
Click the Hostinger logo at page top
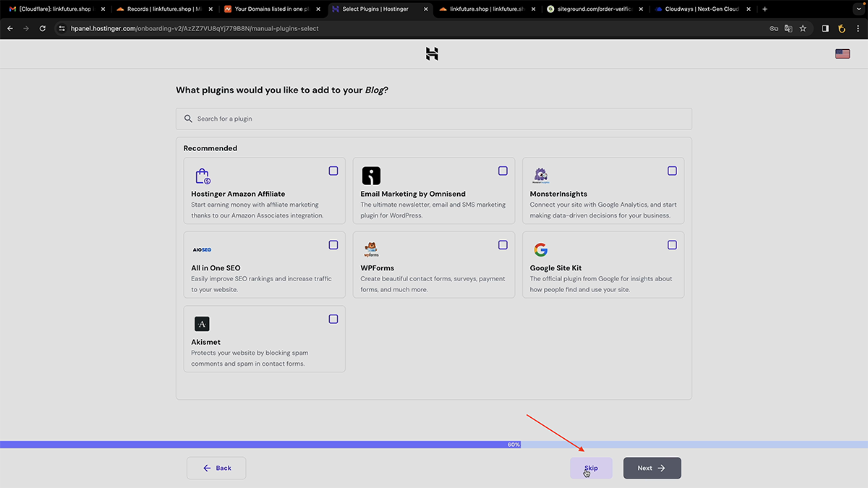432,53
